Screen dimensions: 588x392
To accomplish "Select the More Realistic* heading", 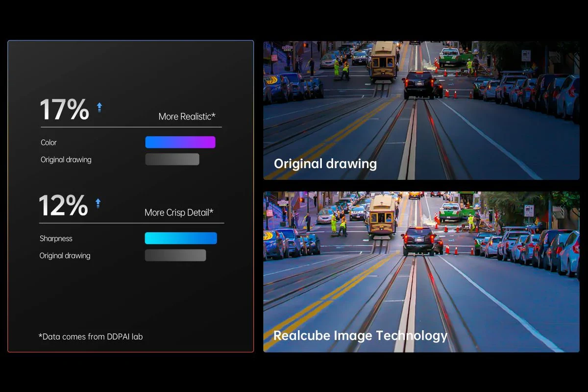I will (187, 117).
